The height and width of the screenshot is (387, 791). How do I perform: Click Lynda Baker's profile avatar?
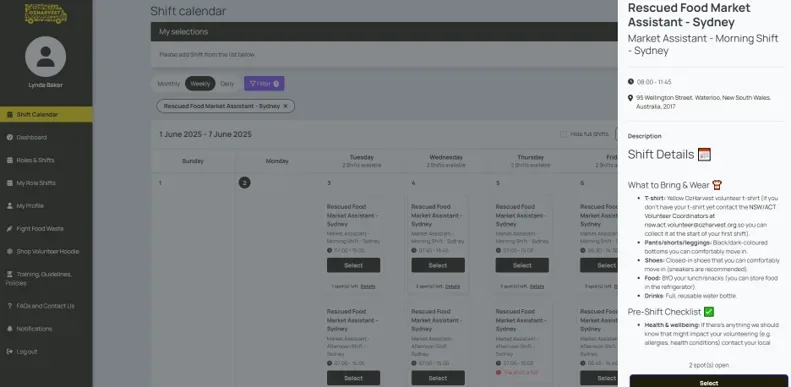pos(45,57)
